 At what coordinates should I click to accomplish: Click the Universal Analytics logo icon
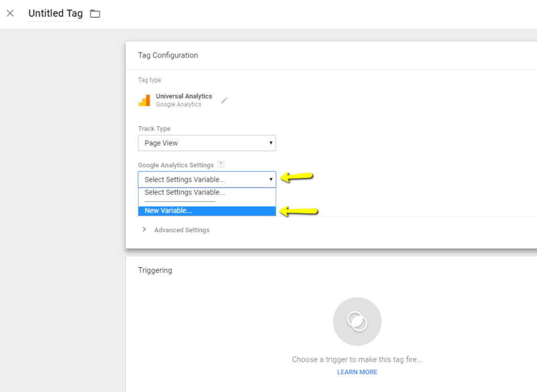pos(144,100)
